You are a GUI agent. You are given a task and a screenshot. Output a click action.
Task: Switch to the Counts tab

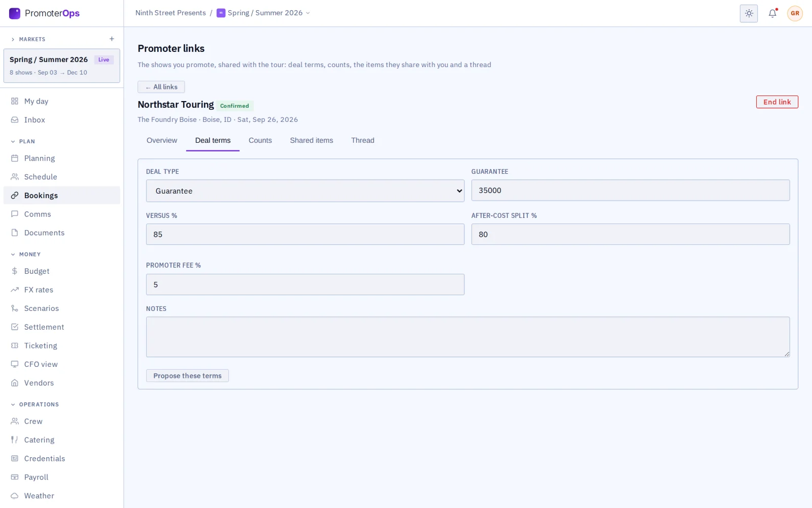(x=260, y=141)
